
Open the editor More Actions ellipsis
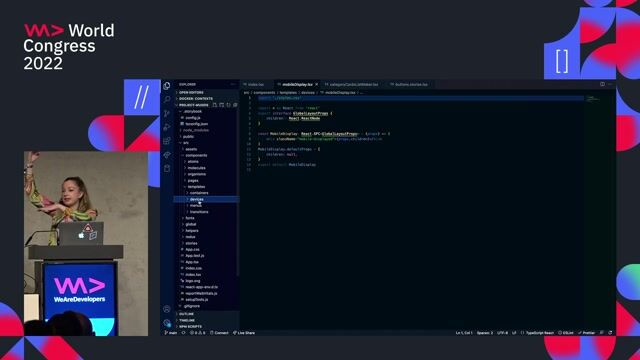(x=610, y=84)
